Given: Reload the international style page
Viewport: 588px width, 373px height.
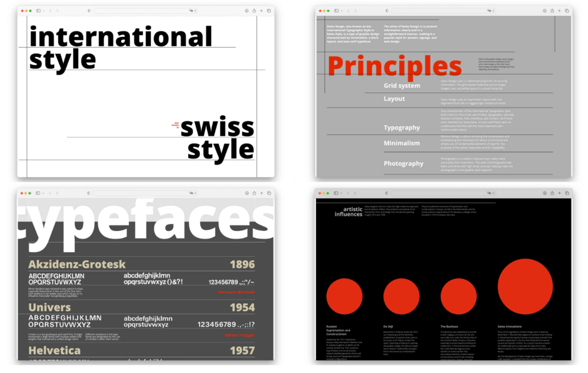Looking at the screenshot, I should pos(195,11).
